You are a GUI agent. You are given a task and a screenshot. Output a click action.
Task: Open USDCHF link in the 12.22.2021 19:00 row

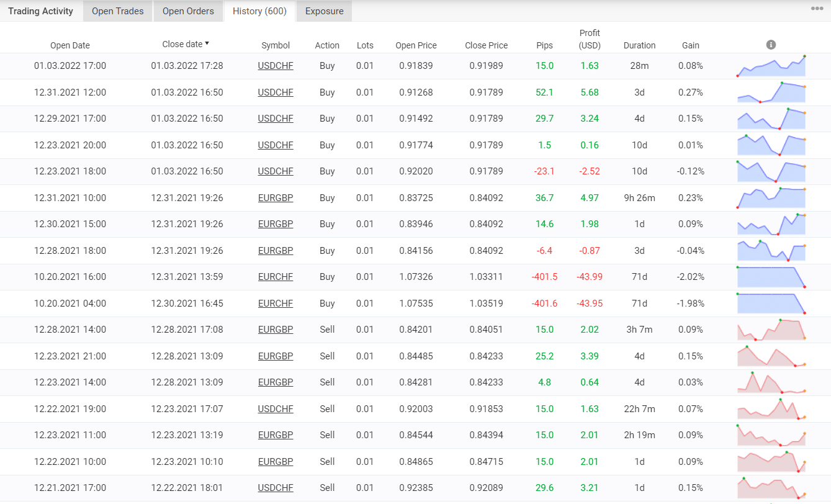coord(276,409)
